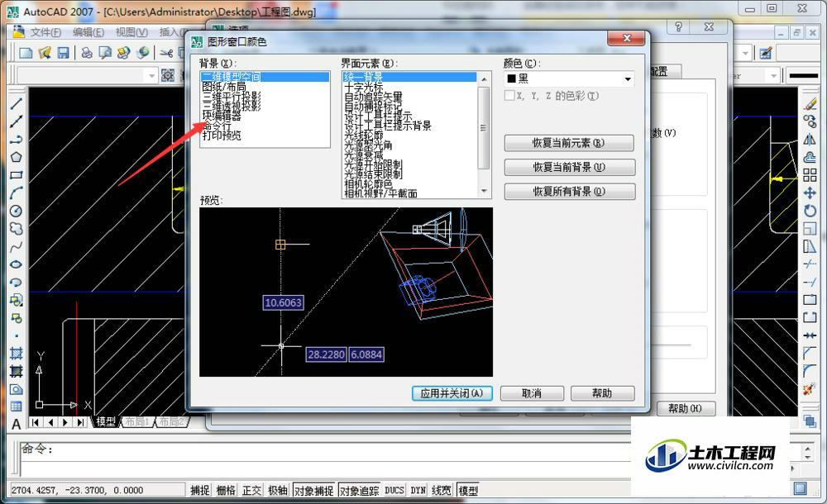Open the 视图(V) menu
The height and width of the screenshot is (504, 827).
coord(131,32)
